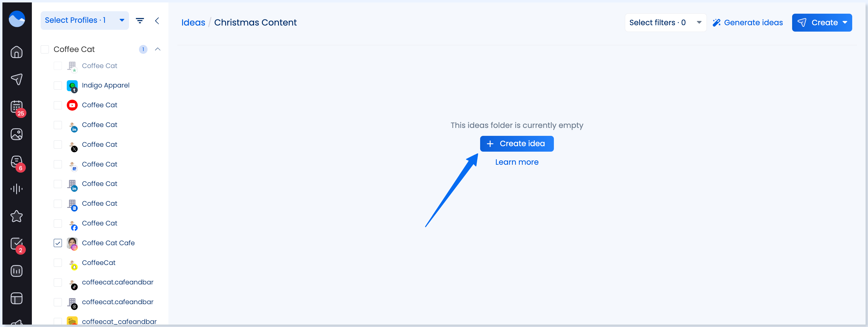Collapse the Coffee Cat profile group

(157, 49)
